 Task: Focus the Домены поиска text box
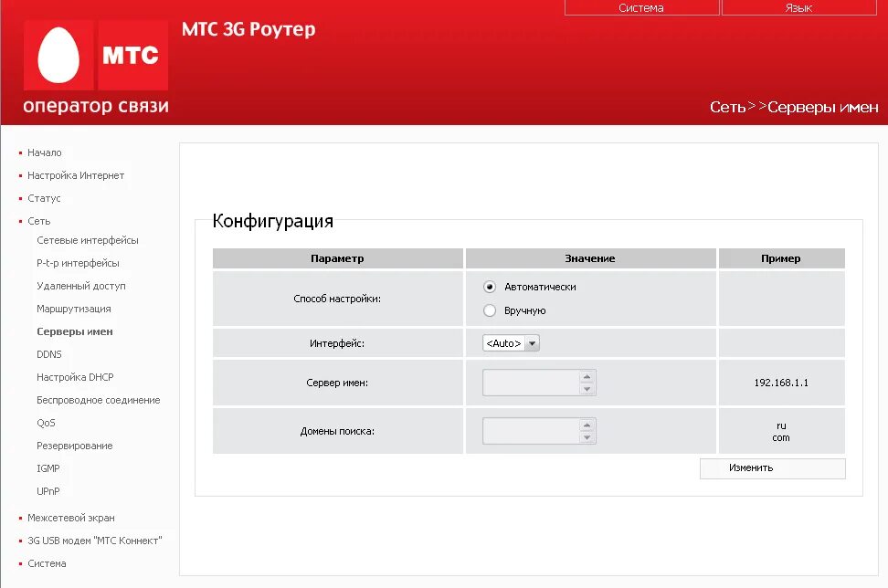(x=531, y=431)
